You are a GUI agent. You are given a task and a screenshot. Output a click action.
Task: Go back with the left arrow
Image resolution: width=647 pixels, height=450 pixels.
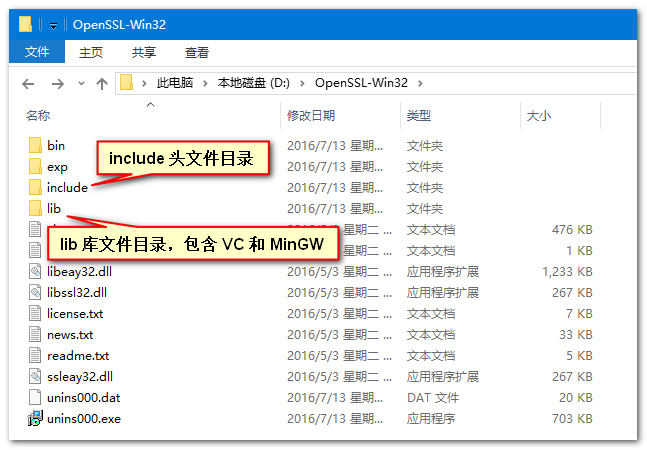point(28,84)
